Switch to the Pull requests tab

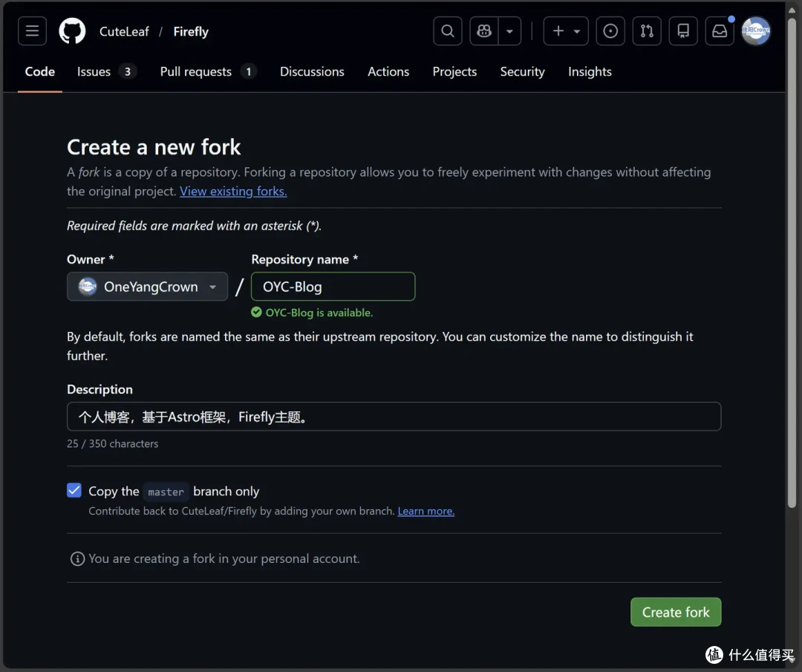[x=208, y=71]
